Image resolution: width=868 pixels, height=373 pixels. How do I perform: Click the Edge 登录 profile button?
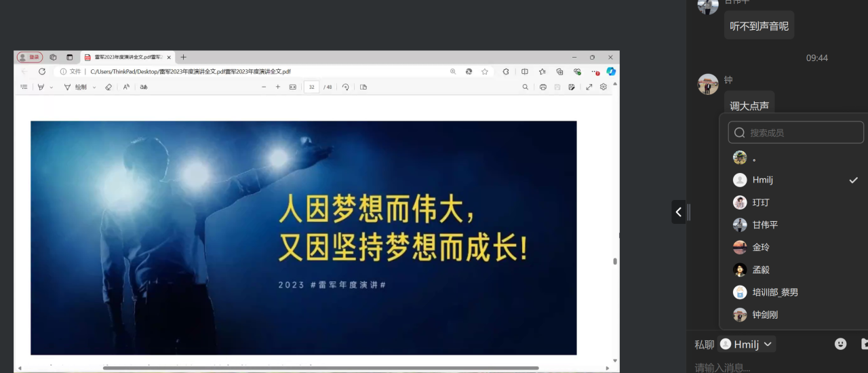30,58
